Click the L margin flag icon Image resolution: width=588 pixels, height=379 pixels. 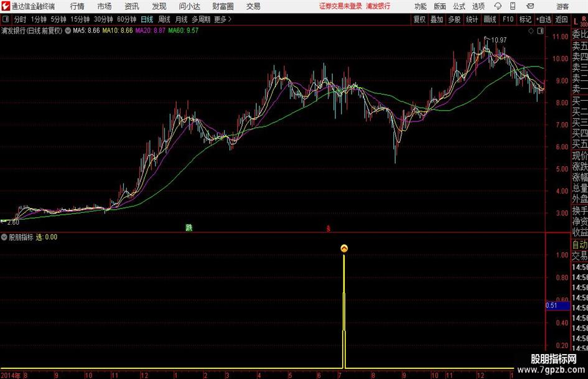(576, 22)
